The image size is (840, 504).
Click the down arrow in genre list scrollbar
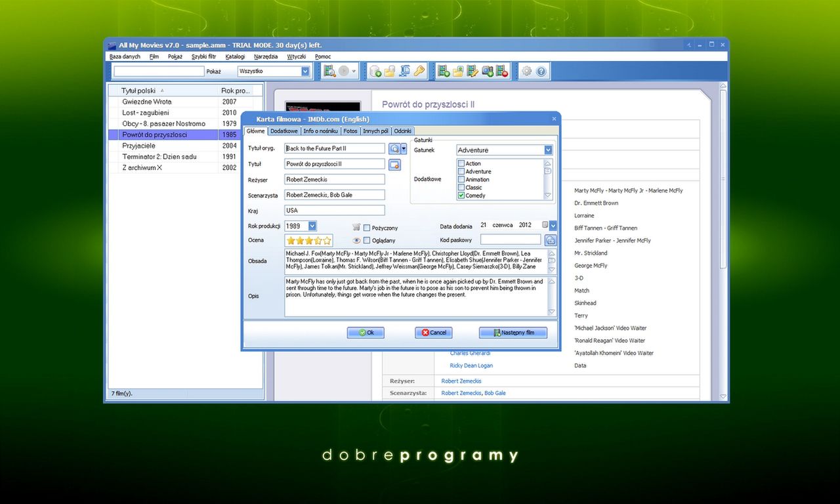coord(548,195)
